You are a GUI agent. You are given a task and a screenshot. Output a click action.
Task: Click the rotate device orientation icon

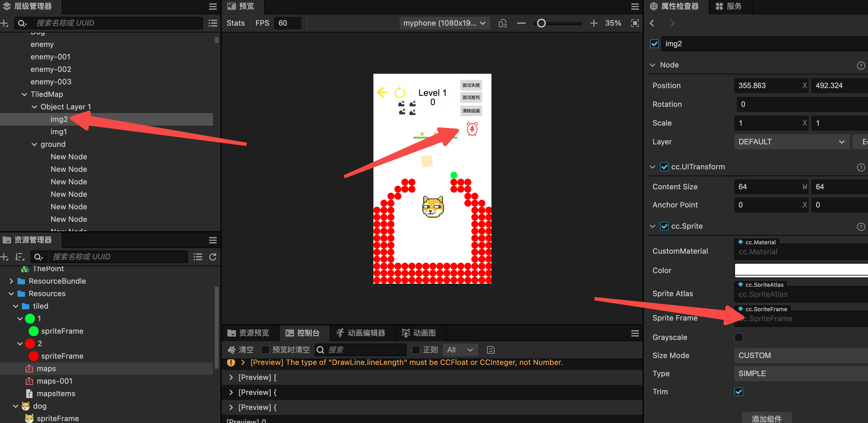[x=502, y=23]
